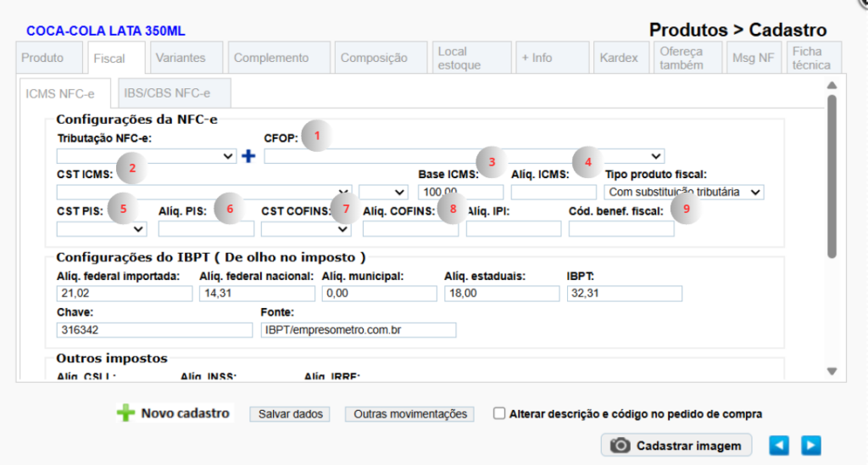Open the Kardex tab

(x=621, y=58)
